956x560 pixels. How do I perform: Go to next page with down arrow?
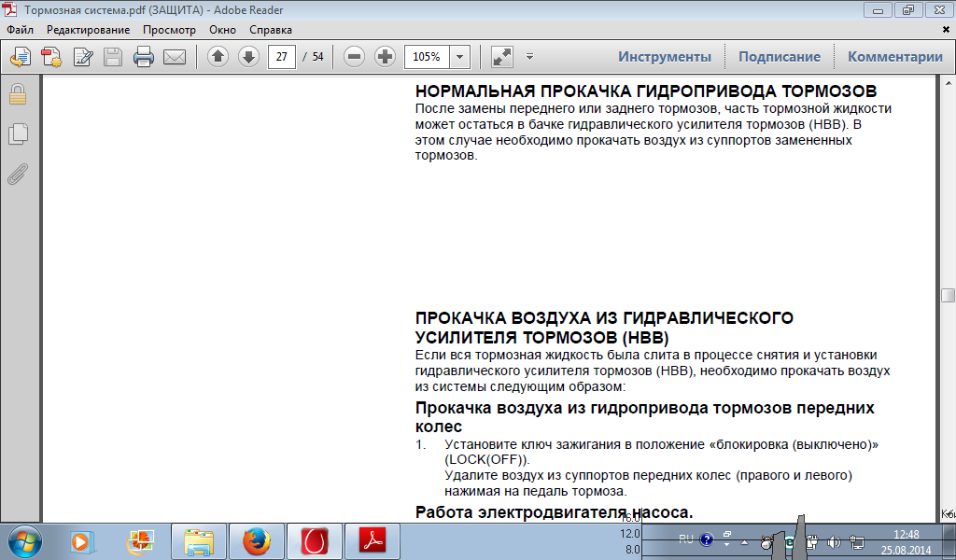(x=248, y=57)
